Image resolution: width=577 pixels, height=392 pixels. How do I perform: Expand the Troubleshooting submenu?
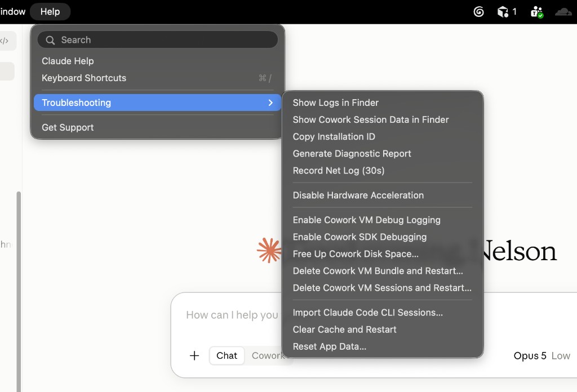(158, 103)
